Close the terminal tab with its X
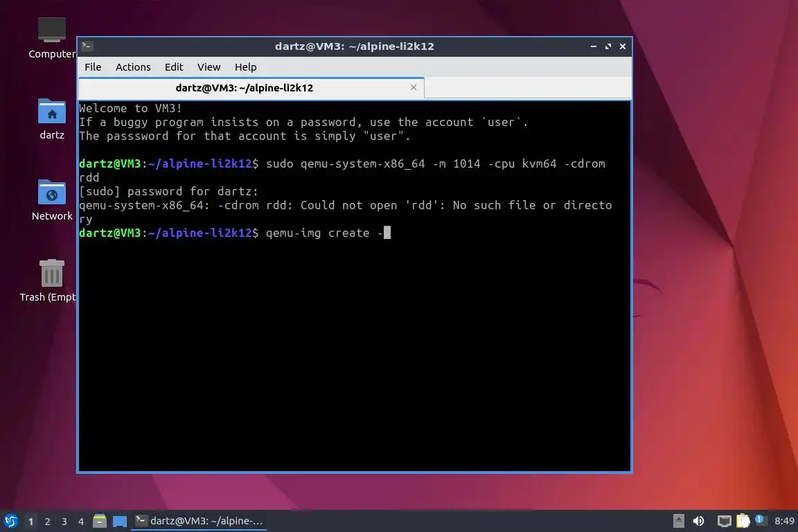The image size is (798, 532). click(x=414, y=87)
